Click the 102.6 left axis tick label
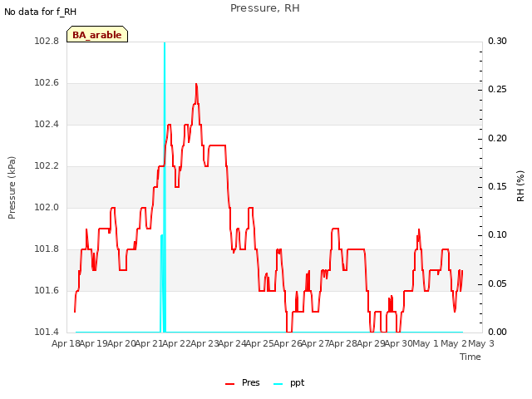The width and height of the screenshot is (532, 399). point(47,83)
